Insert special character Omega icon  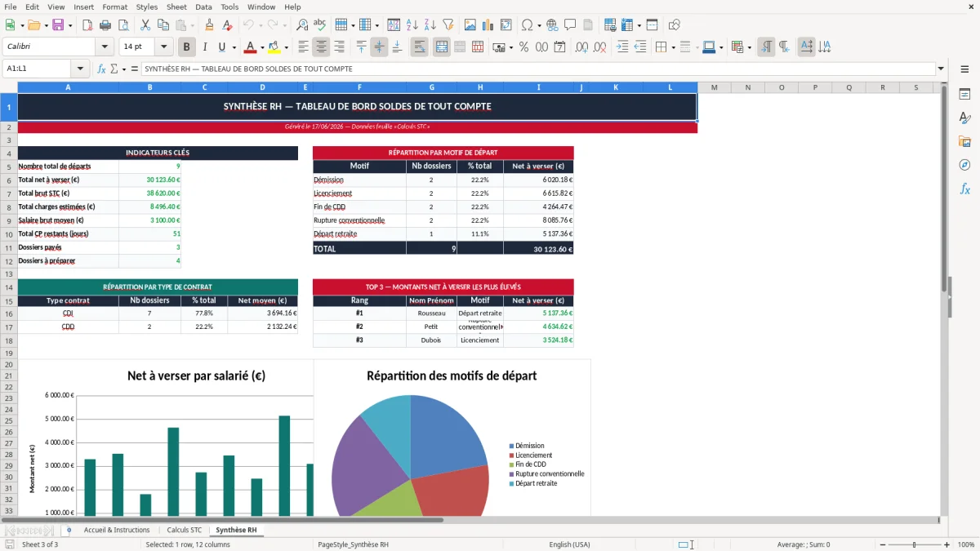[x=527, y=25]
